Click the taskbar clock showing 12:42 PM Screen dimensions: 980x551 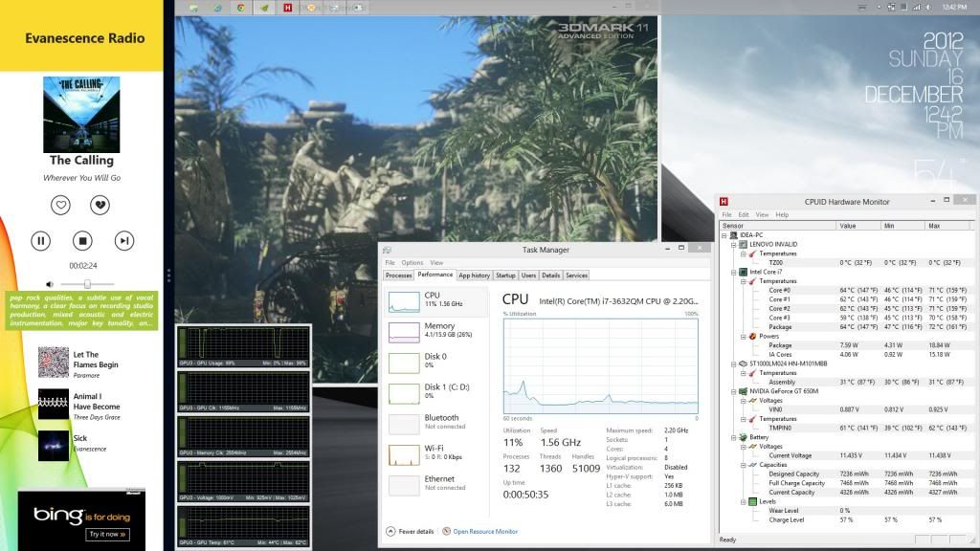click(x=954, y=7)
